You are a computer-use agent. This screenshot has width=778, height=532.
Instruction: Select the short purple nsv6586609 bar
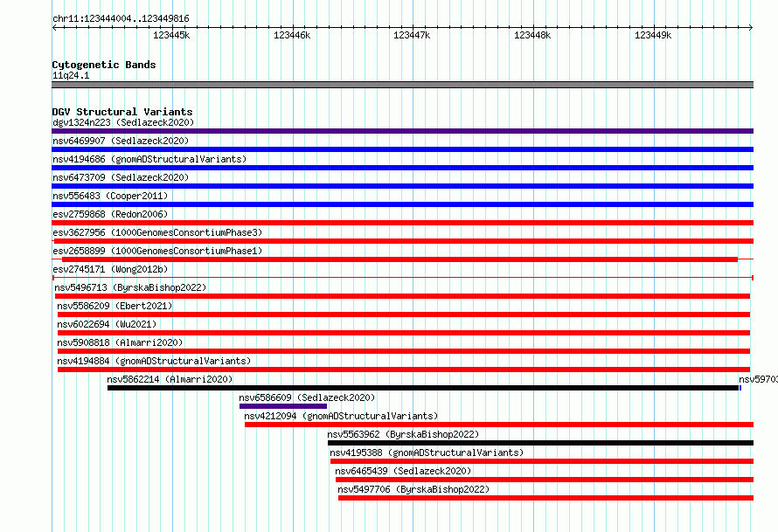pos(283,406)
